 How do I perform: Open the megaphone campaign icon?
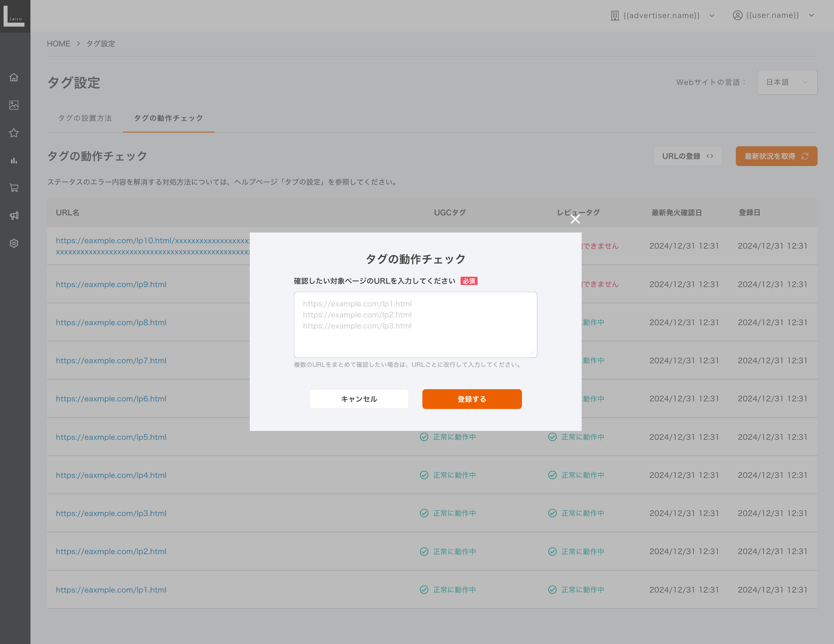[x=14, y=216]
